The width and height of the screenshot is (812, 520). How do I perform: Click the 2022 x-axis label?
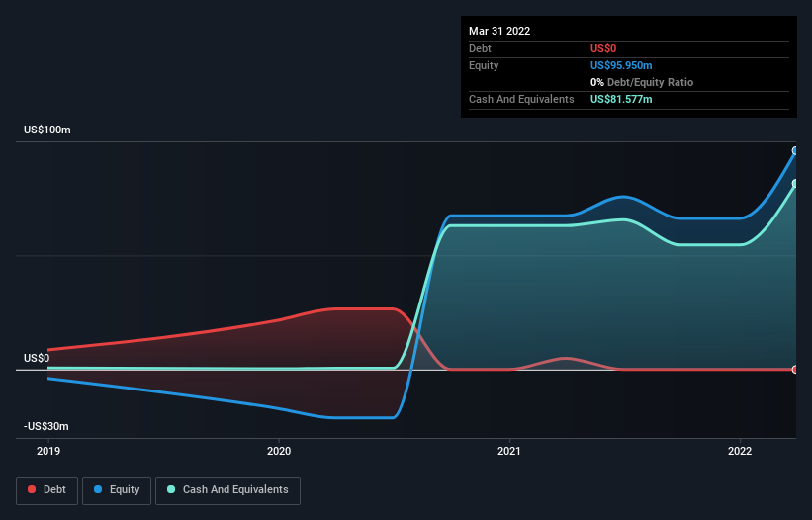[x=740, y=451]
